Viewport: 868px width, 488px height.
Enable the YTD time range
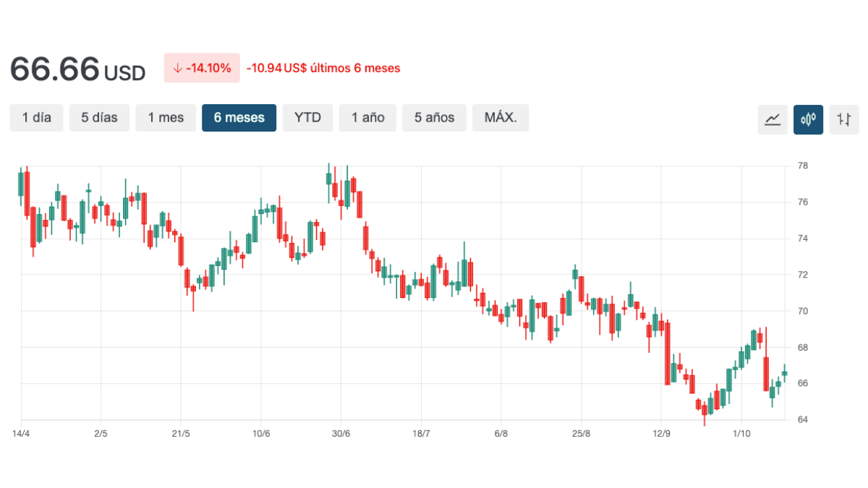(x=307, y=117)
